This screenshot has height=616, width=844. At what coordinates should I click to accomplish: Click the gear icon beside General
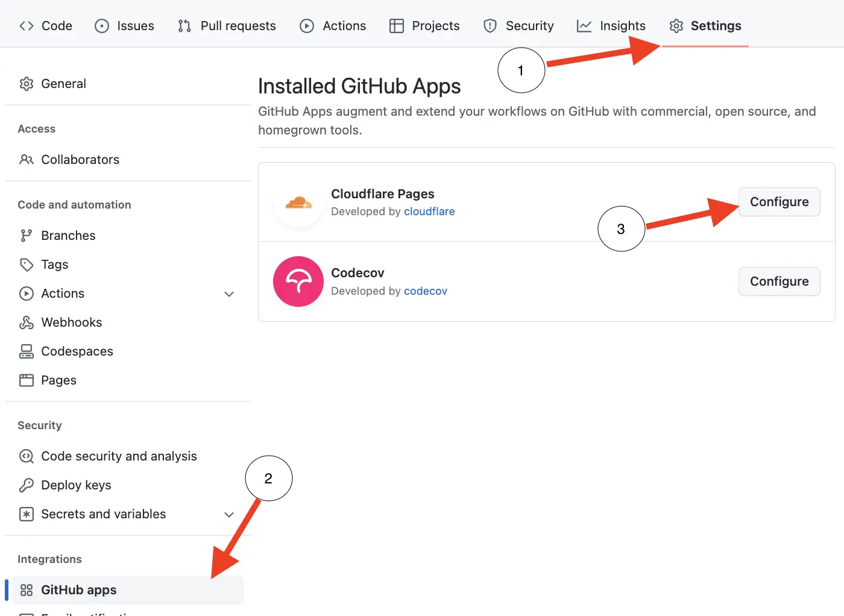pyautogui.click(x=27, y=83)
